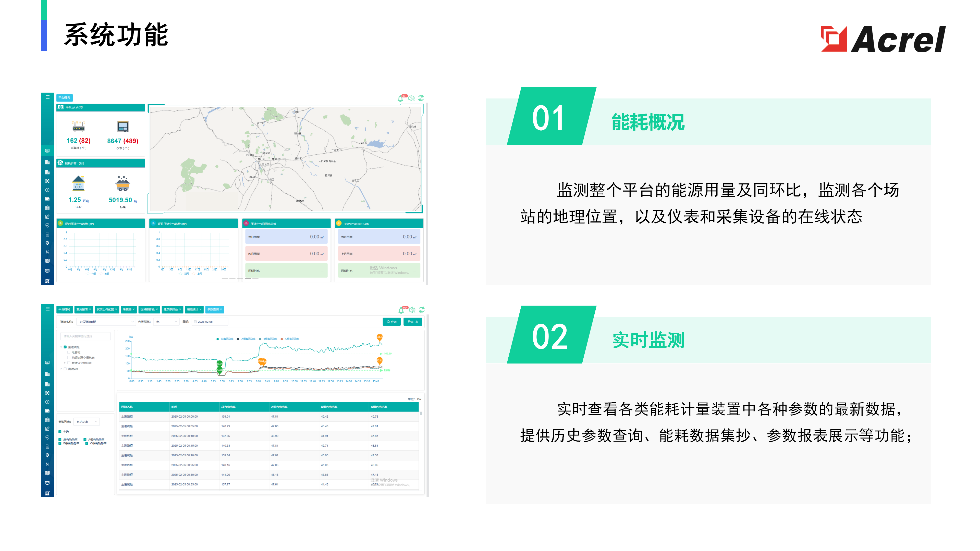Click the 查询 search button
Image resolution: width=980 pixels, height=551 pixels.
[x=391, y=322]
